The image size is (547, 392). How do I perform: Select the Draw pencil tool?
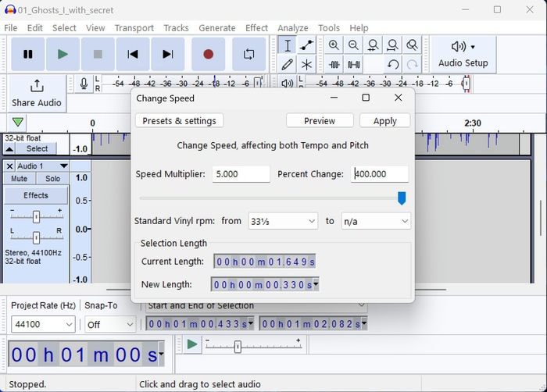tap(288, 65)
